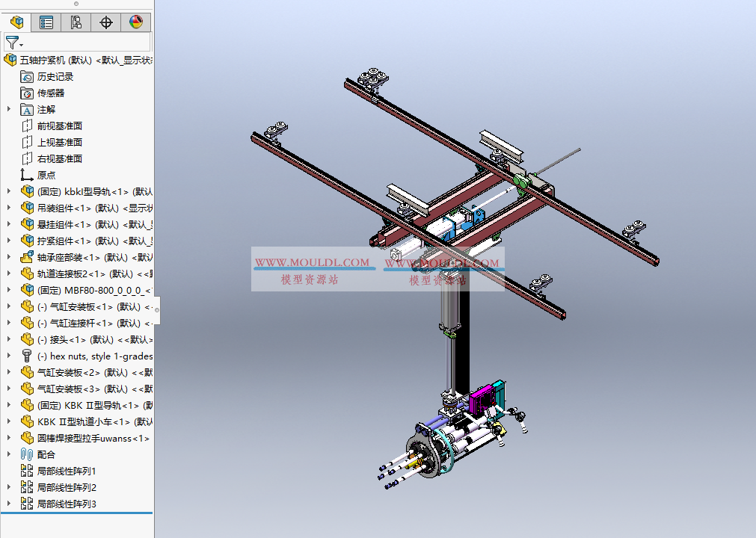Open the DimXpertManager crosshair tab
The height and width of the screenshot is (538, 756).
click(x=106, y=22)
